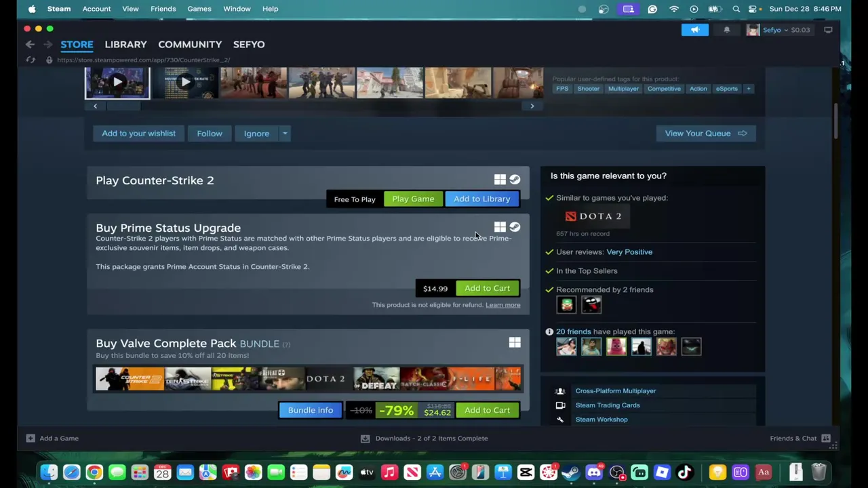Open Friends & Chat via its icon
868x488 pixels.
click(x=826, y=438)
